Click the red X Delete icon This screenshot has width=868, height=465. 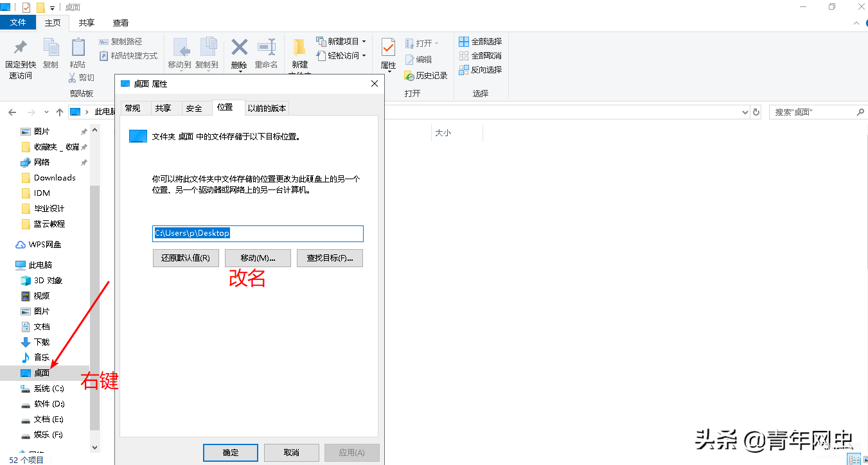point(239,47)
